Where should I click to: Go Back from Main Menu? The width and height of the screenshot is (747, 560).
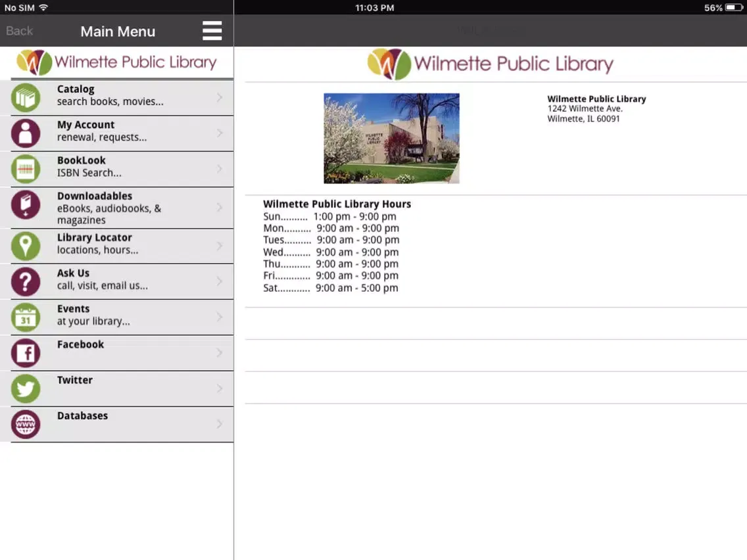click(x=20, y=31)
